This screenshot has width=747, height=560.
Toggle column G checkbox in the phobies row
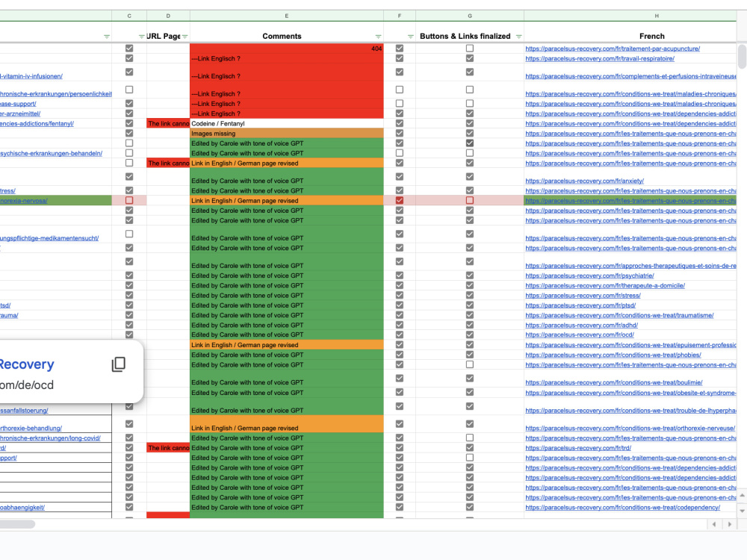pyautogui.click(x=470, y=355)
